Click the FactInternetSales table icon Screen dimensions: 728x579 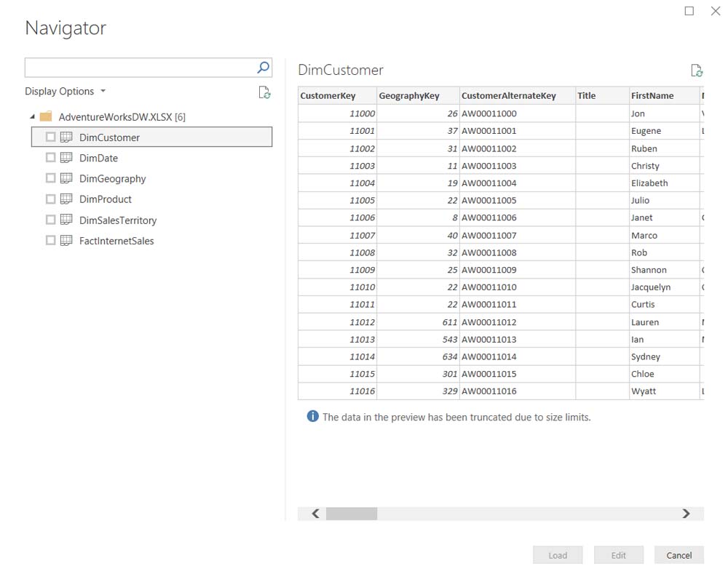tap(66, 241)
